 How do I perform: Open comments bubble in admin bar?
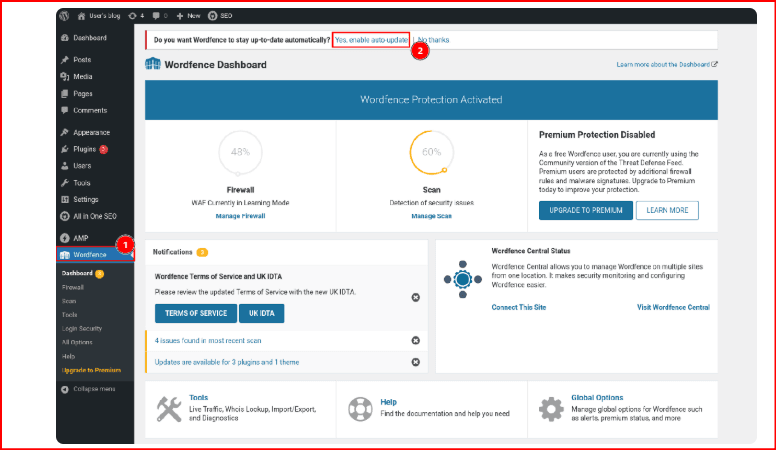pyautogui.click(x=160, y=16)
